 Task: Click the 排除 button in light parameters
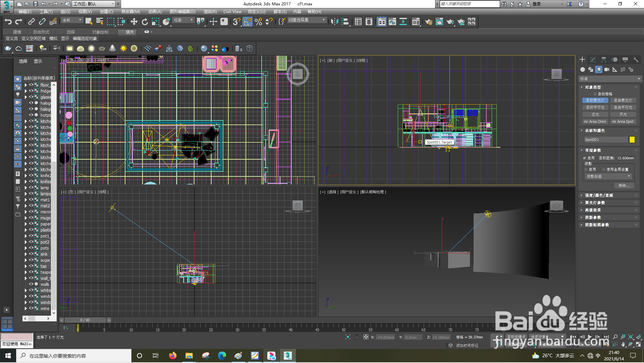pos(624,186)
